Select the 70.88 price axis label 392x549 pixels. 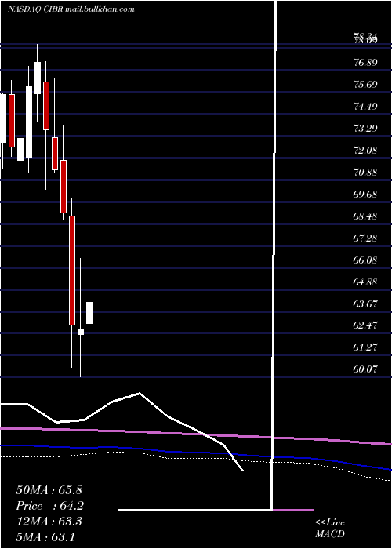366,173
